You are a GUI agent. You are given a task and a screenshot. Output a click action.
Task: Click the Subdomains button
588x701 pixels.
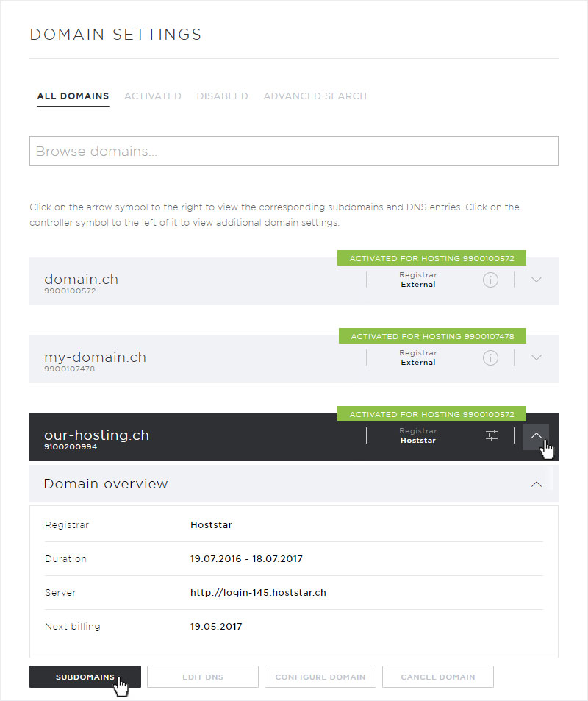pyautogui.click(x=85, y=677)
